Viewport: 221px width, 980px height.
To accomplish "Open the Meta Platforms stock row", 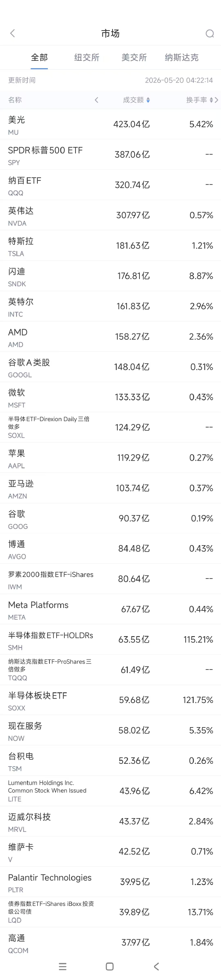I will click(x=110, y=609).
